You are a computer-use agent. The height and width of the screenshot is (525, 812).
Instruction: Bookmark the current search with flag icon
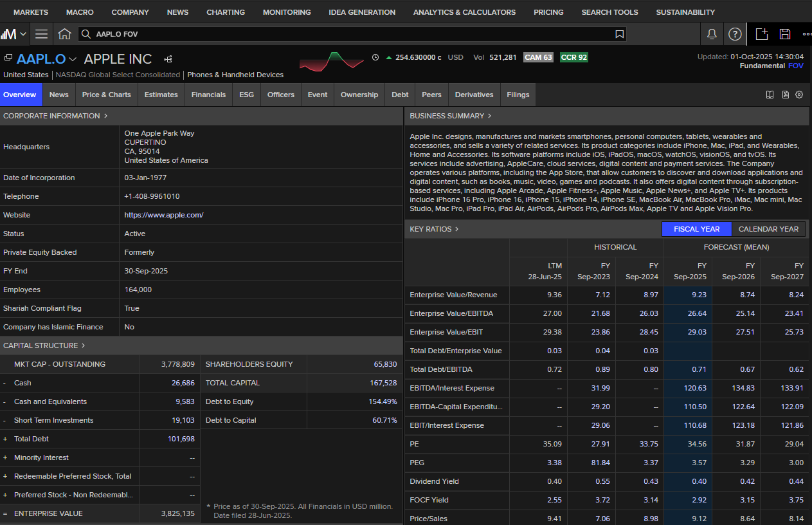click(x=619, y=34)
